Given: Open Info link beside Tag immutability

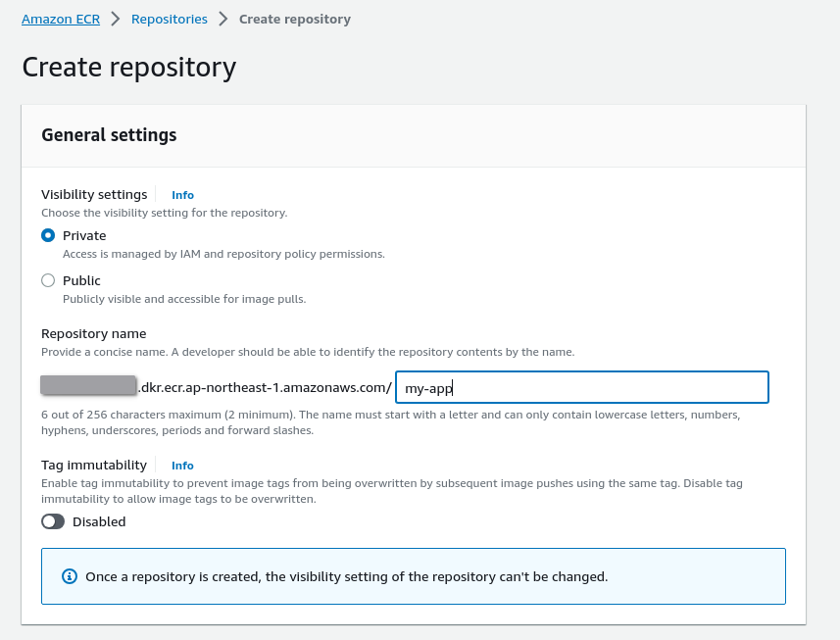Looking at the screenshot, I should (182, 466).
